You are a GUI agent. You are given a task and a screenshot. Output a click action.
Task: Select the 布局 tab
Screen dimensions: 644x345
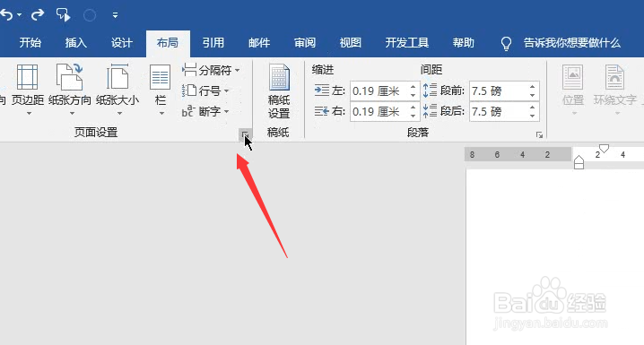168,43
